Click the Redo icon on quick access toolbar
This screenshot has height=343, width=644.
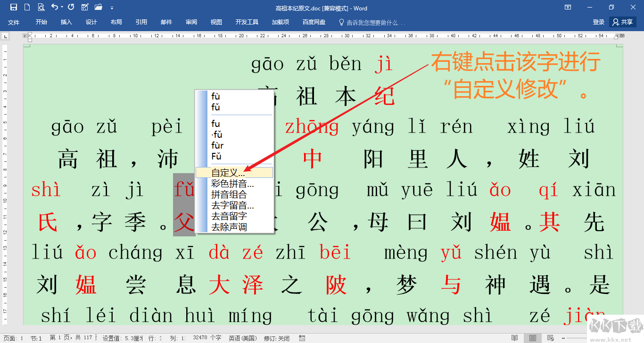(x=71, y=7)
